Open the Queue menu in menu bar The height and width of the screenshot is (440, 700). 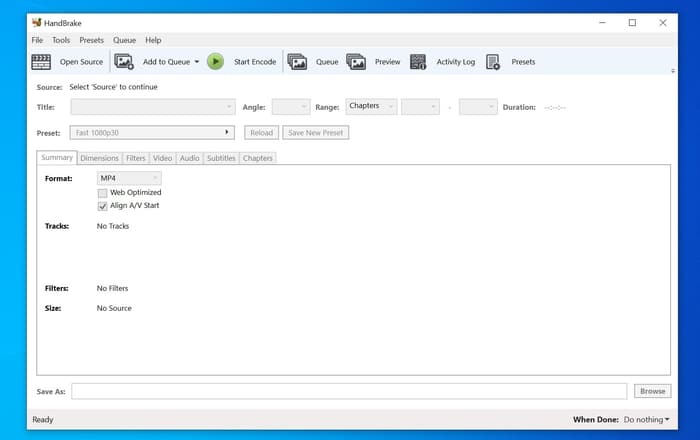pyautogui.click(x=124, y=40)
